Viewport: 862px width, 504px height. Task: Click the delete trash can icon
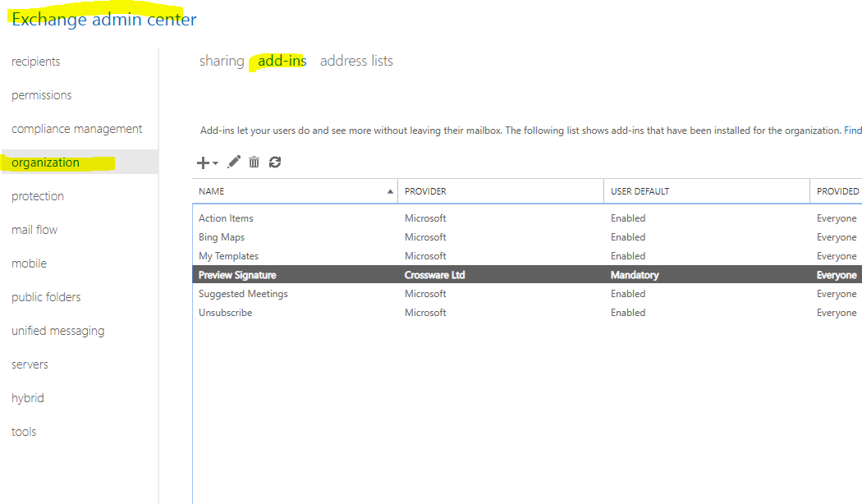[x=254, y=163]
